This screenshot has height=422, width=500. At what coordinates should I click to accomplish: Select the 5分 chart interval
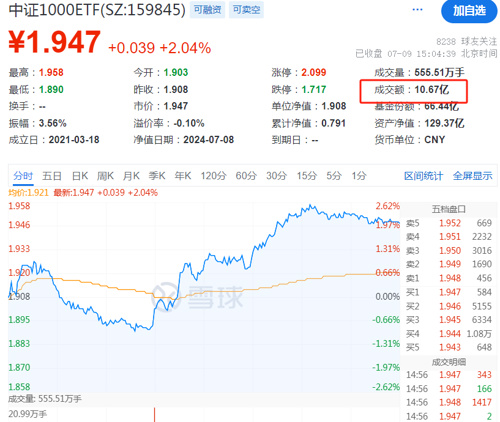point(334,176)
